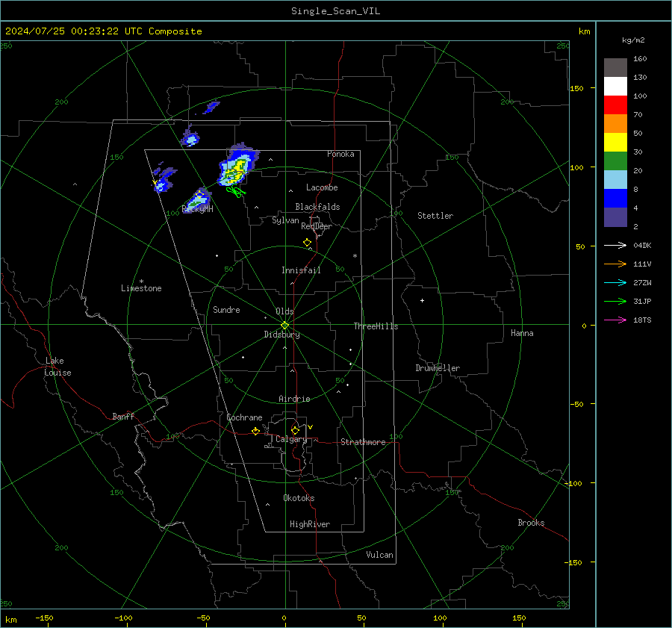Viewport: 672px width, 628px height.
Task: Click the green 31JP arrow legend icon
Action: click(x=615, y=302)
